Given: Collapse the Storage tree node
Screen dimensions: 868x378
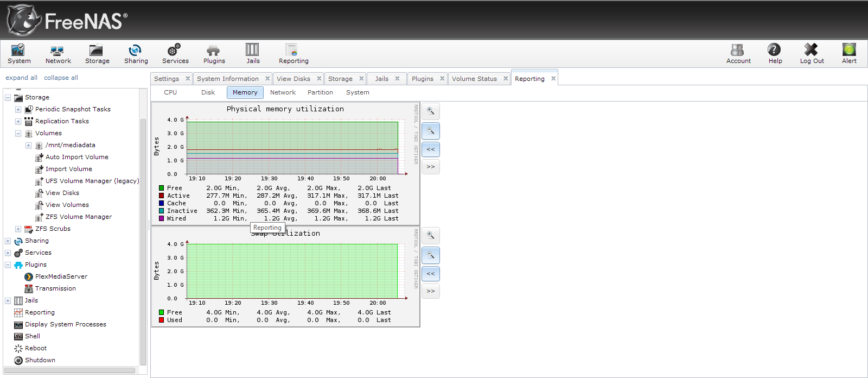Looking at the screenshot, I should pyautogui.click(x=8, y=98).
